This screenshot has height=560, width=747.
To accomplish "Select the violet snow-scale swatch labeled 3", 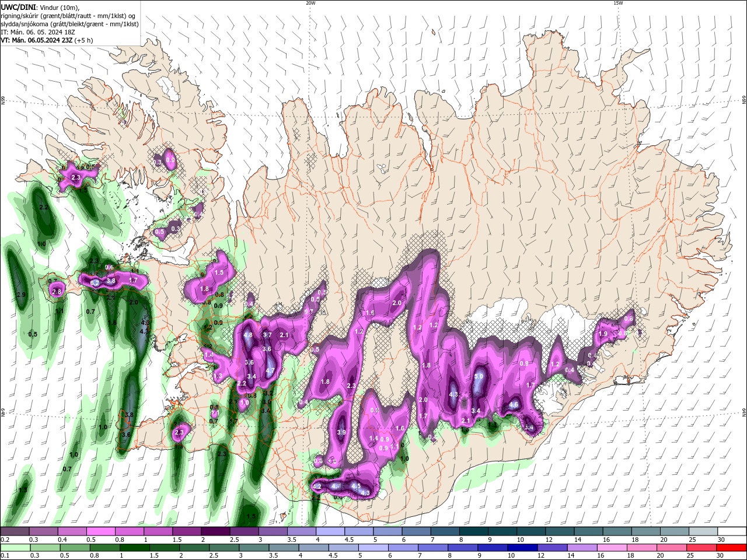I will click(272, 531).
